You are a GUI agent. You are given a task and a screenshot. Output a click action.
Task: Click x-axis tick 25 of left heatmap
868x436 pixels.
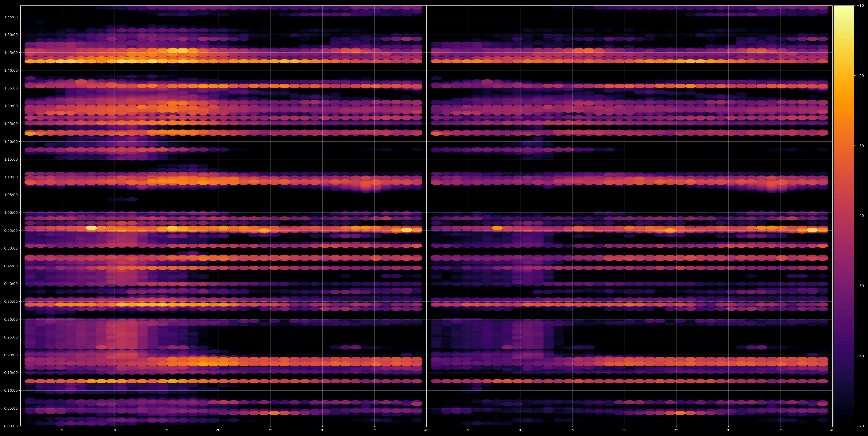tap(270, 430)
